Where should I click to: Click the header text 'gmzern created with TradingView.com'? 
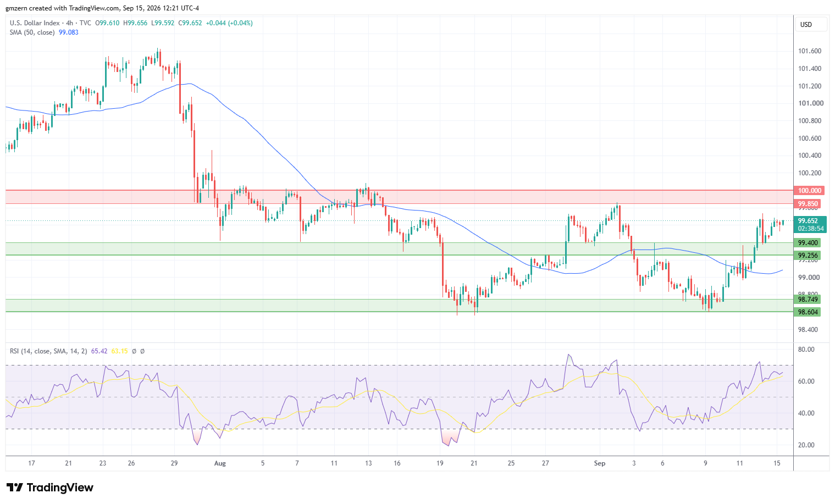click(x=62, y=8)
